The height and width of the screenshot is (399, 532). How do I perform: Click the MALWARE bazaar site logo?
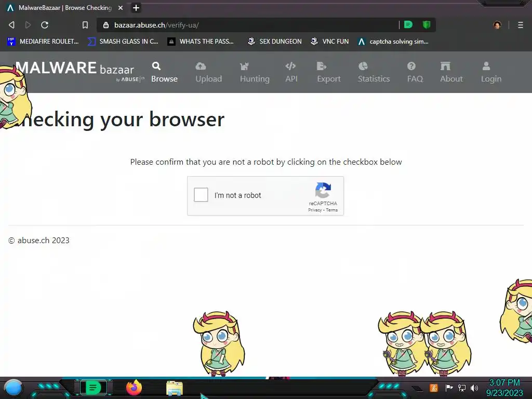coord(79,71)
